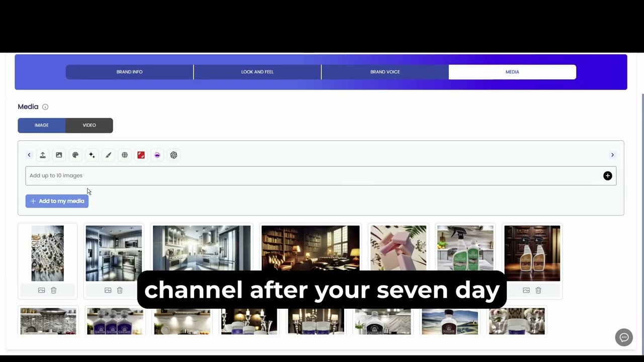The height and width of the screenshot is (362, 644).
Task: Open the OpenAI logo icon
Action: pos(174,155)
